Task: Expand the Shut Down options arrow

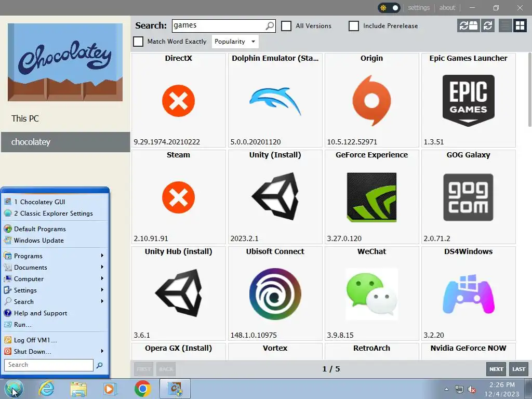Action: coord(102,351)
